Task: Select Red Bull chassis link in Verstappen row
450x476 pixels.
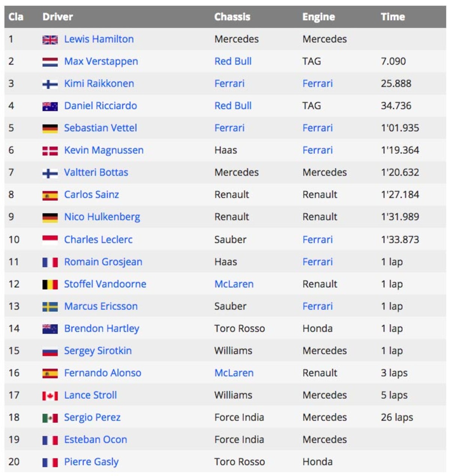Action: pos(233,61)
